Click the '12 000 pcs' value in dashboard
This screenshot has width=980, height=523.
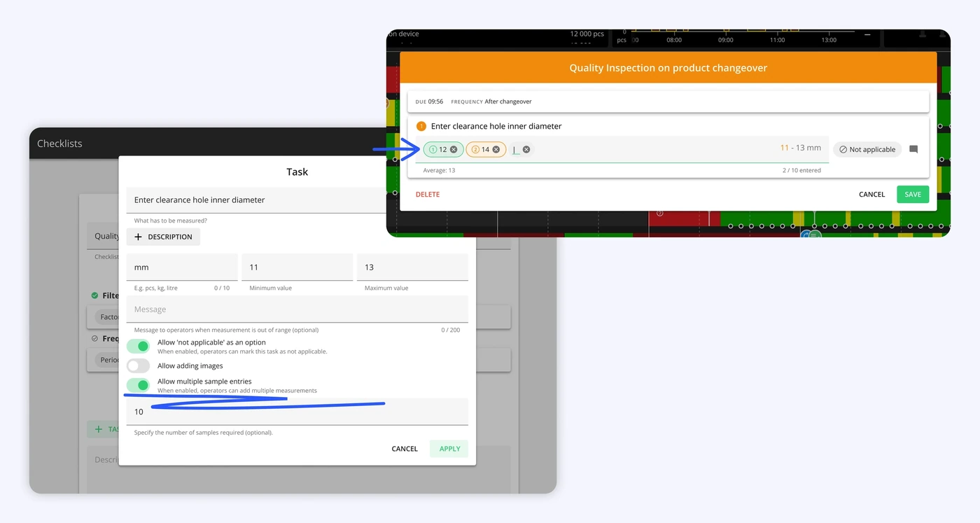click(587, 34)
